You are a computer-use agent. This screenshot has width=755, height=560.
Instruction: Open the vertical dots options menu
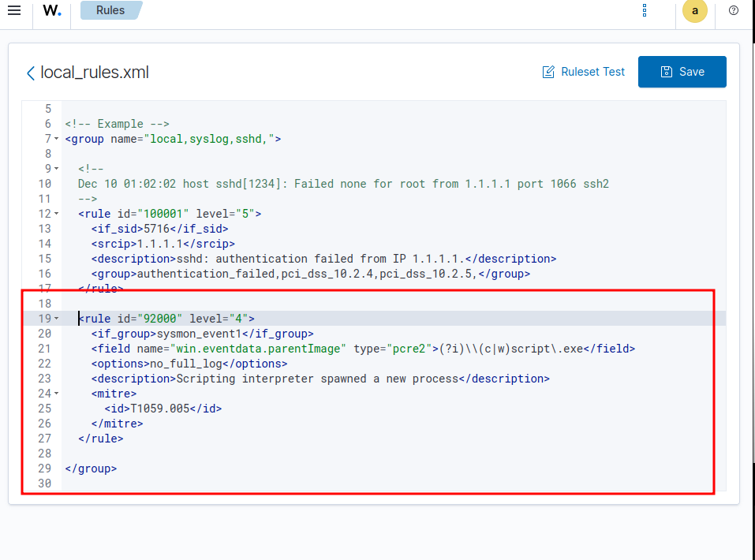[x=645, y=10]
